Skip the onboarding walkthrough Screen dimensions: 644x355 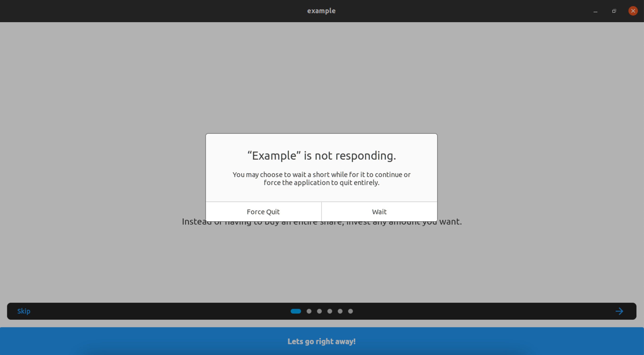click(x=24, y=311)
